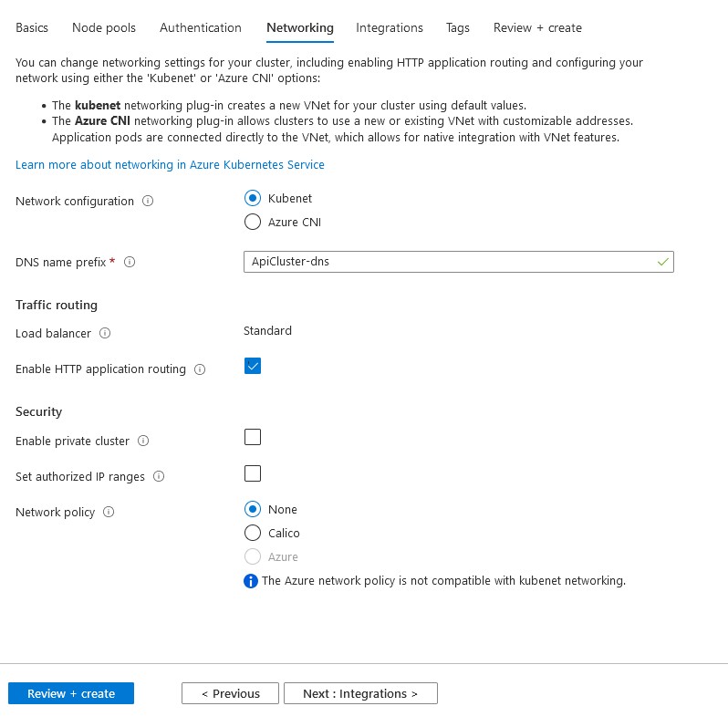The width and height of the screenshot is (728, 727).
Task: Click info icon next to Load balancer
Action: tap(105, 334)
